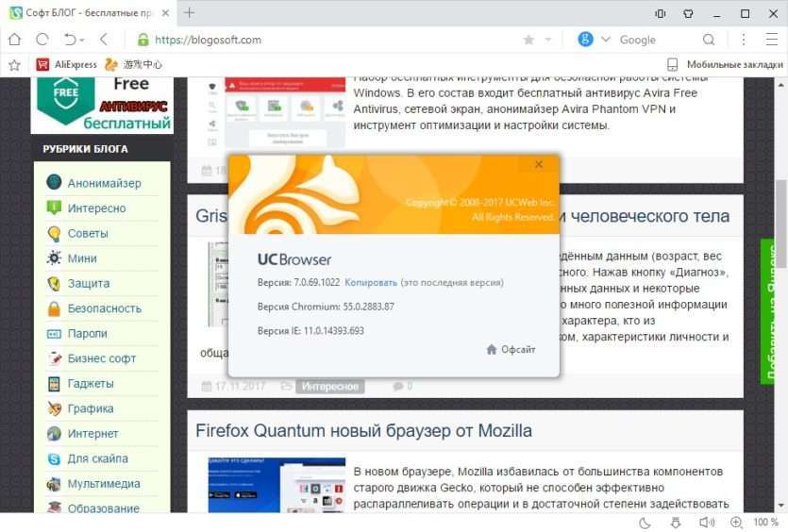Screen dimensions: 788x532
Task: Open the hamburger main menu
Action: tap(771, 40)
